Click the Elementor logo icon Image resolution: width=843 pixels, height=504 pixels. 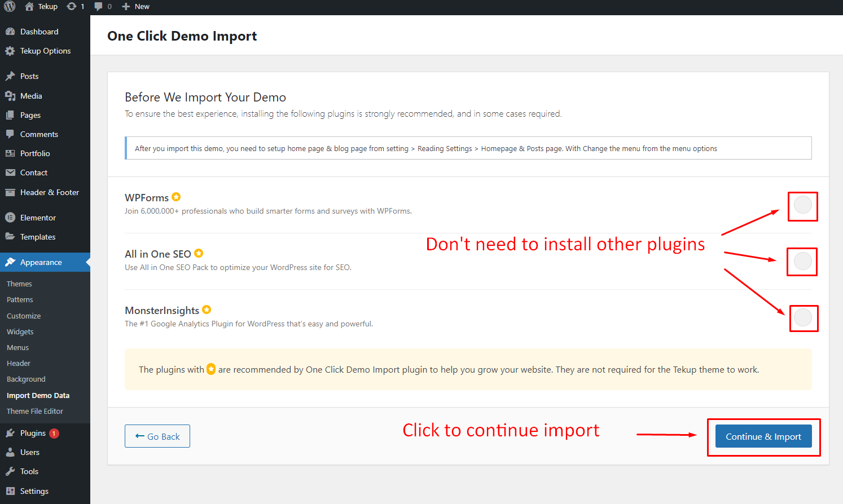[x=10, y=218]
